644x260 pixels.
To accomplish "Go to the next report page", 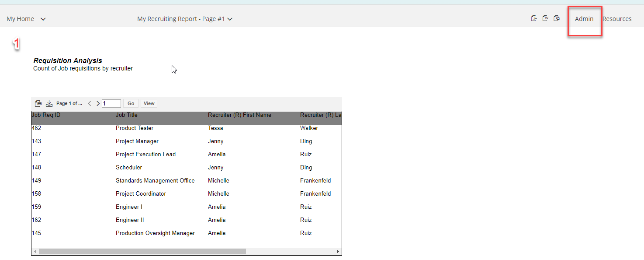I will click(98, 103).
